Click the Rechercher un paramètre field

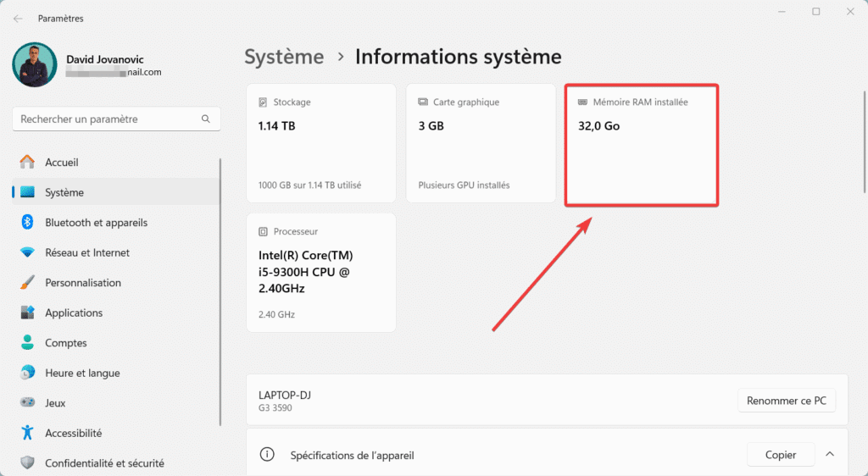coord(106,119)
